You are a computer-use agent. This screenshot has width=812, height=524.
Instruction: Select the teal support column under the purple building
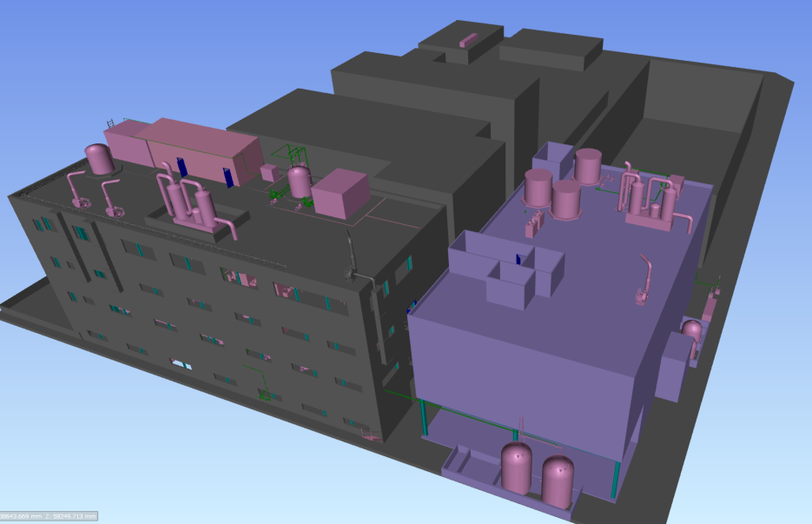click(x=424, y=415)
